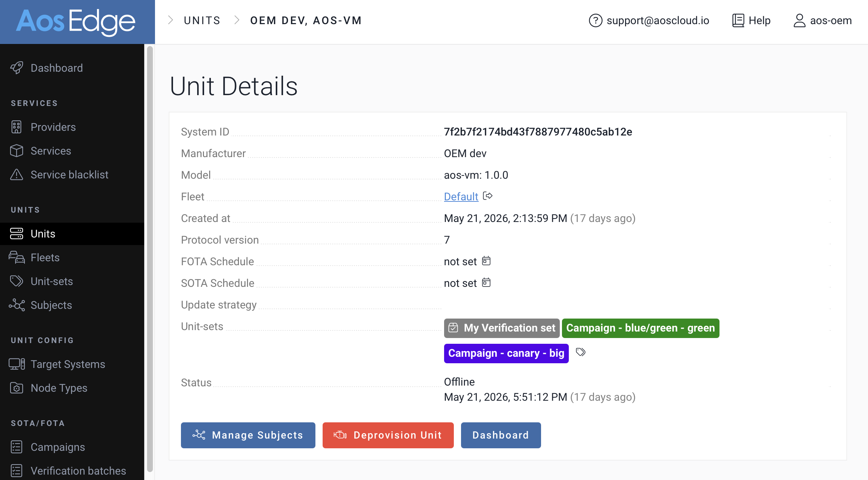
Task: Click the model value aos-vm: 1.0.0
Action: (x=476, y=175)
